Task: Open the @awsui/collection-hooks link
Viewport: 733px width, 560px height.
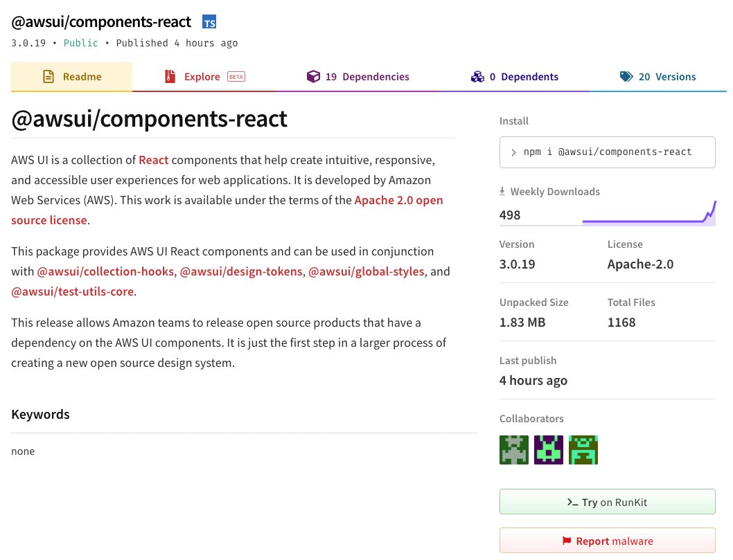Action: (x=105, y=271)
